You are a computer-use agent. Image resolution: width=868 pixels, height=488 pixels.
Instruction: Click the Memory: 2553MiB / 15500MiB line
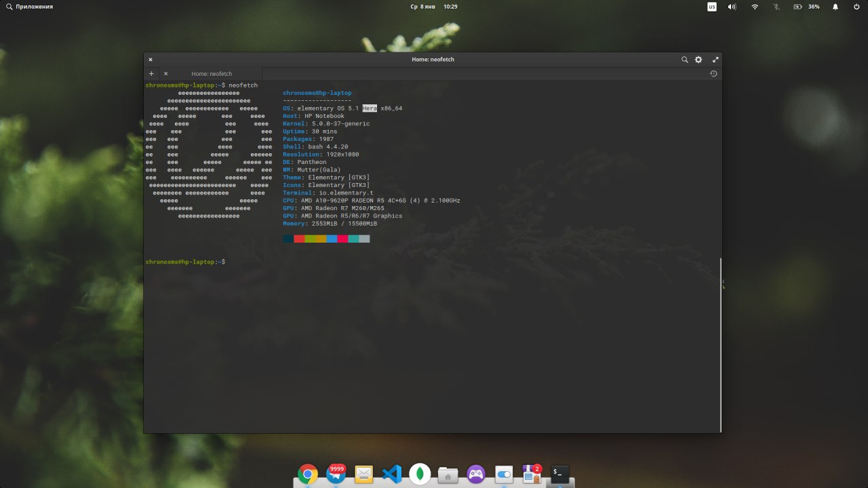330,224
